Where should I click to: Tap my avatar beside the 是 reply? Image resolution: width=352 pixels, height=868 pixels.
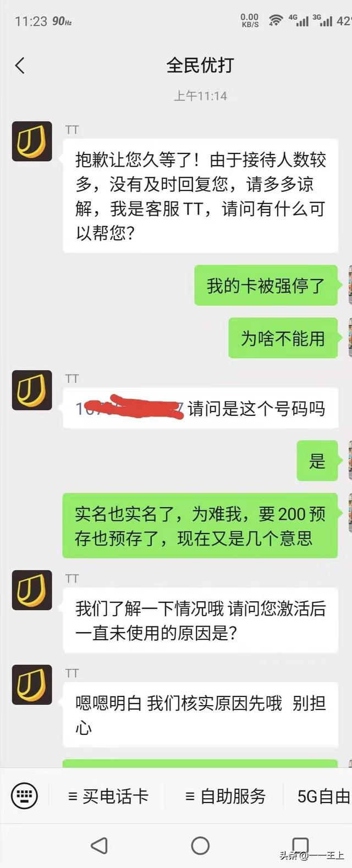click(x=350, y=461)
